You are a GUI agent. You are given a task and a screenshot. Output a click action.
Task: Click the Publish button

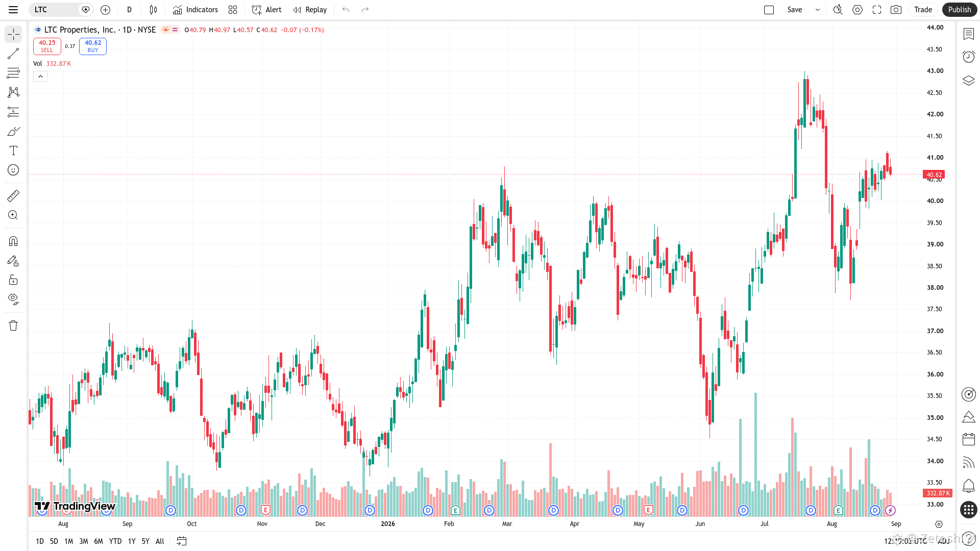pyautogui.click(x=960, y=10)
